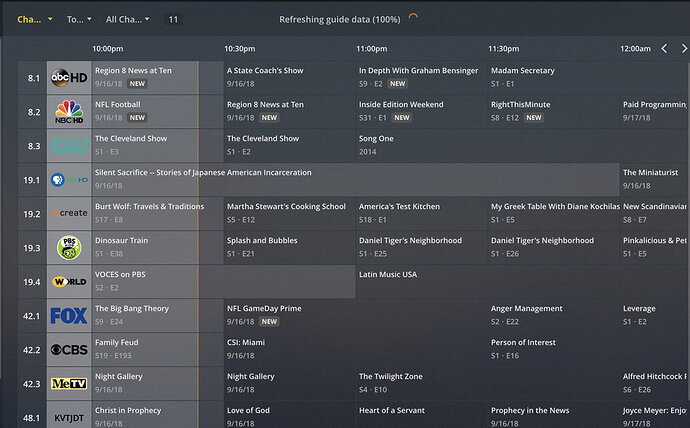Open Person of Interest S1 E16
Image resolution: width=690 pixels, height=428 pixels.
tap(589, 350)
